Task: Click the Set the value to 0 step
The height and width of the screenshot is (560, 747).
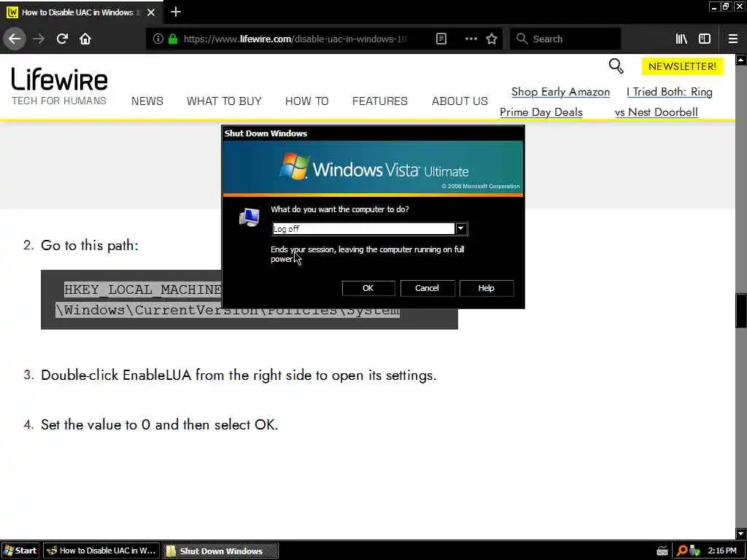Action: (159, 424)
